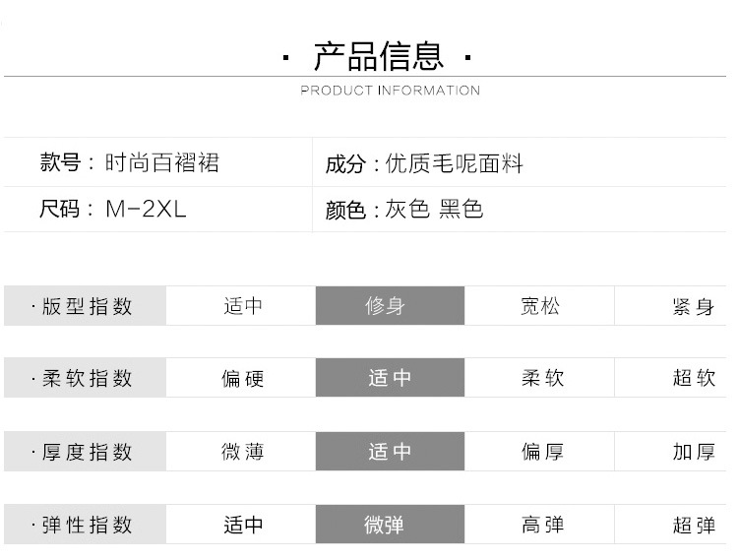Click the 弹性指数 row label
Image resolution: width=738 pixels, height=560 pixels.
(86, 525)
